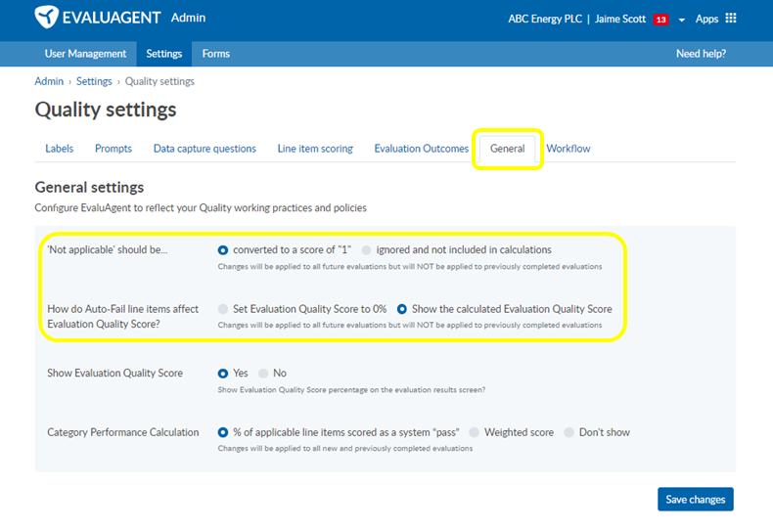This screenshot has width=773, height=532.
Task: Open the Need help? link
Action: (x=701, y=54)
